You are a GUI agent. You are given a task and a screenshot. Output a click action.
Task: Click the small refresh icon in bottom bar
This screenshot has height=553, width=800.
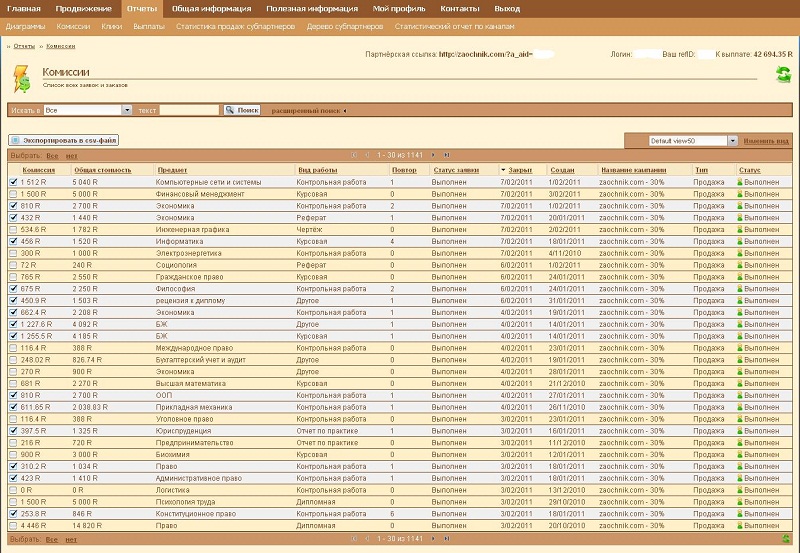(786, 539)
